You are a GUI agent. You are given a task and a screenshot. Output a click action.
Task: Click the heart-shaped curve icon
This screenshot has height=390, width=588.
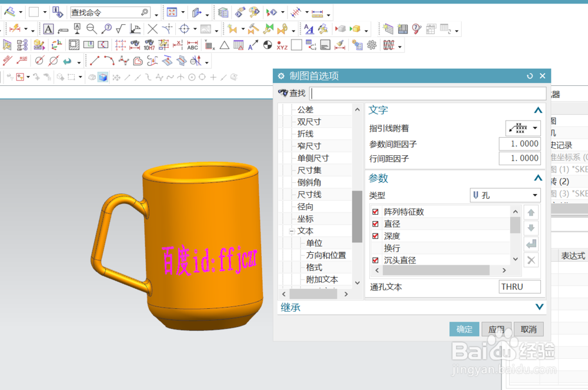point(138,61)
